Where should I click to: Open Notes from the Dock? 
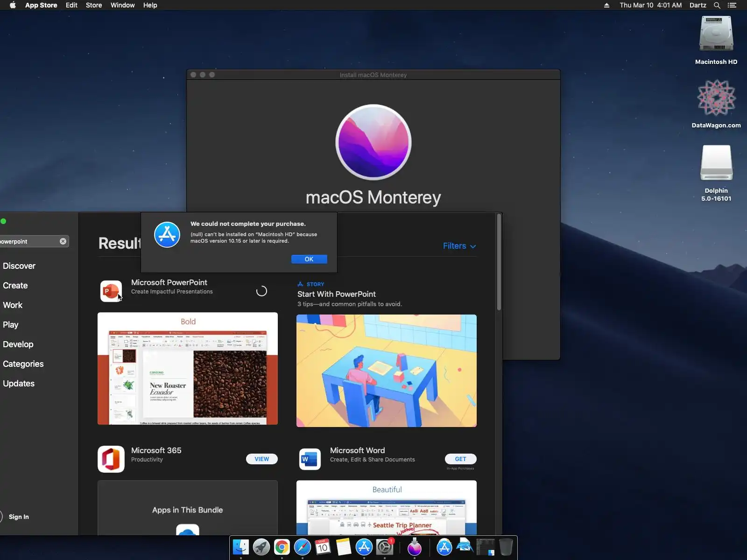click(x=344, y=547)
